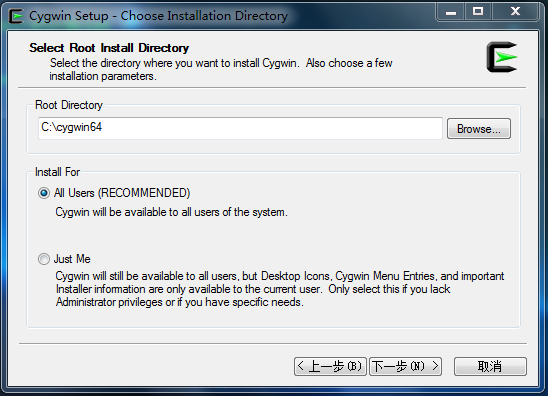Minimize the Cygwin Setup window
This screenshot has width=548, height=396.
tap(450, 12)
